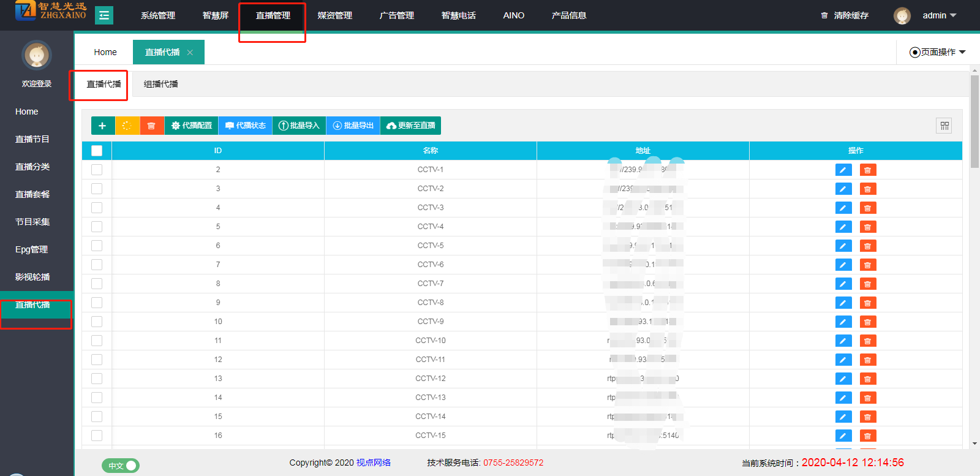Check the select-all checkbox in table header
Viewport: 980px width, 476px height.
[97, 151]
